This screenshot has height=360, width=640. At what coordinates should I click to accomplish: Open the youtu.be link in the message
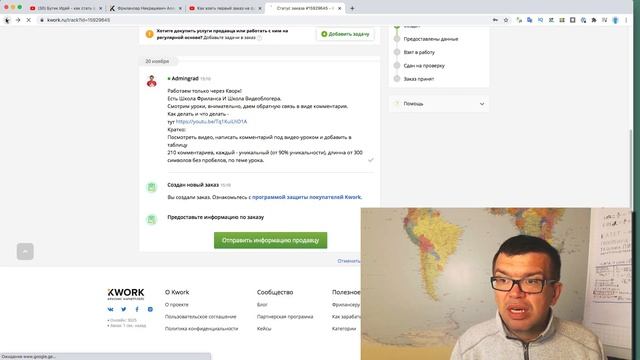[211, 122]
